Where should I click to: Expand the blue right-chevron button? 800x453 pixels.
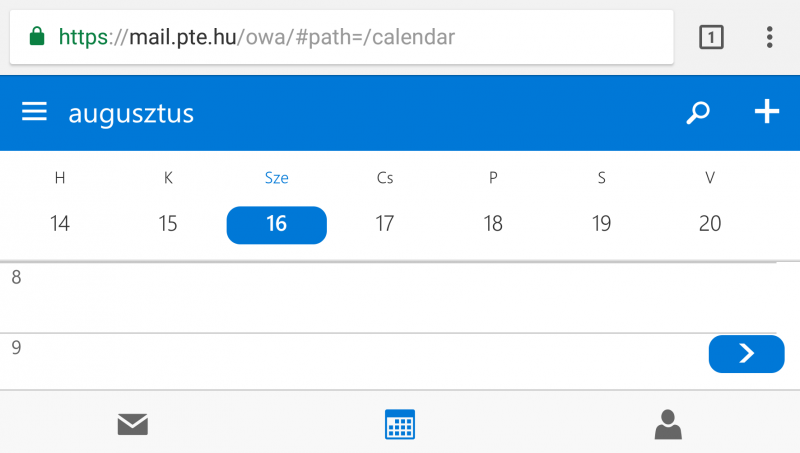coord(746,354)
